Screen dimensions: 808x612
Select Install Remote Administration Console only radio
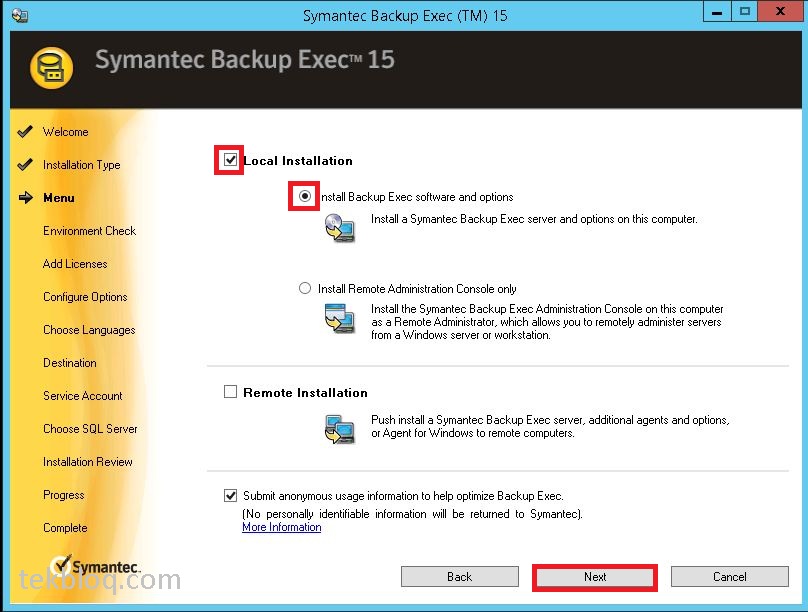pos(305,288)
